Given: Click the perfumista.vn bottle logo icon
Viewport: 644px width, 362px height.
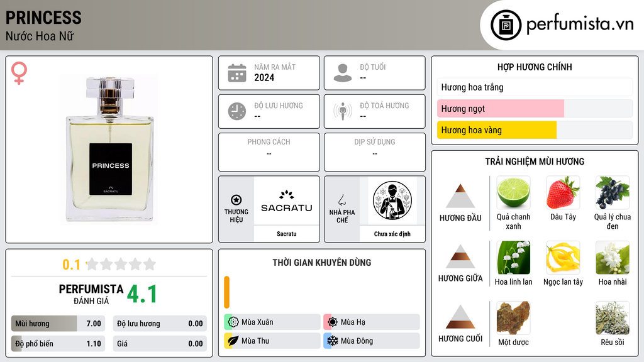Looking at the screenshot, I should (x=506, y=25).
